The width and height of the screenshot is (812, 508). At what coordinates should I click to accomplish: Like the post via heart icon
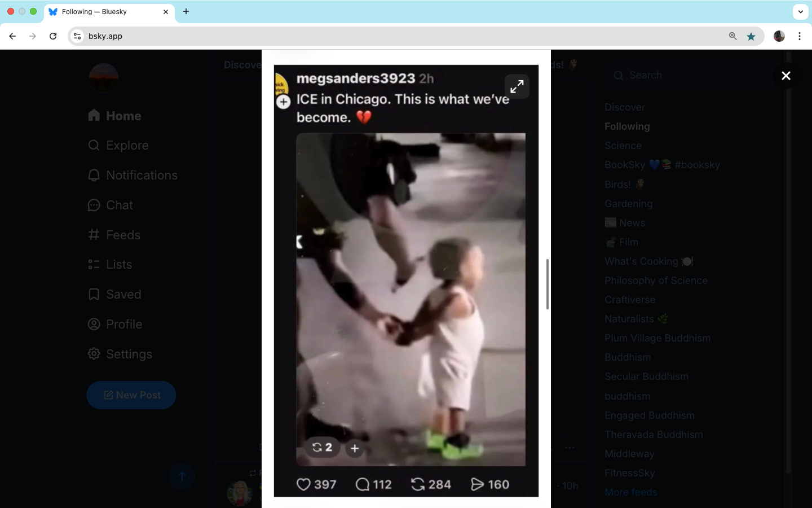(x=304, y=484)
